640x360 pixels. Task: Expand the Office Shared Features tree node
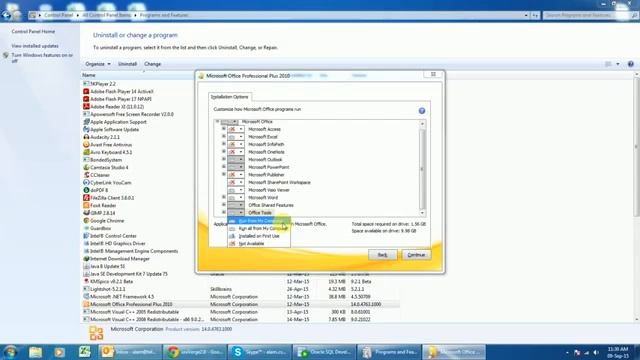pos(224,205)
